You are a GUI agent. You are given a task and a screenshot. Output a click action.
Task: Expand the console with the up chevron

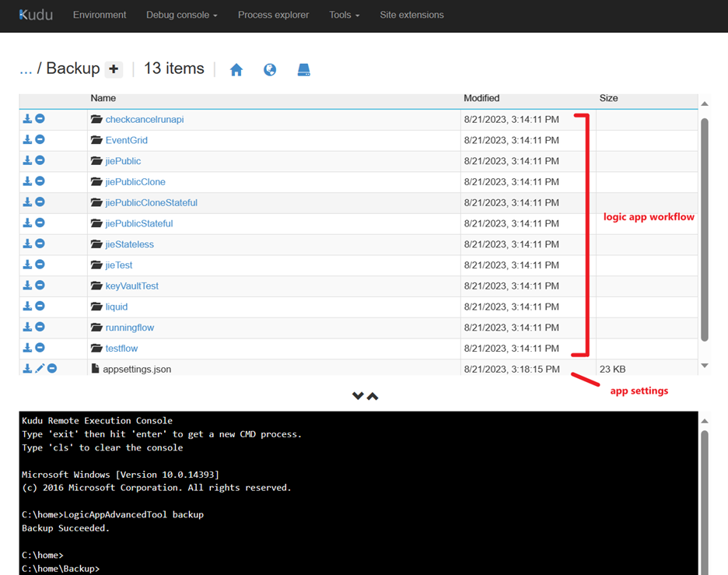tap(373, 396)
